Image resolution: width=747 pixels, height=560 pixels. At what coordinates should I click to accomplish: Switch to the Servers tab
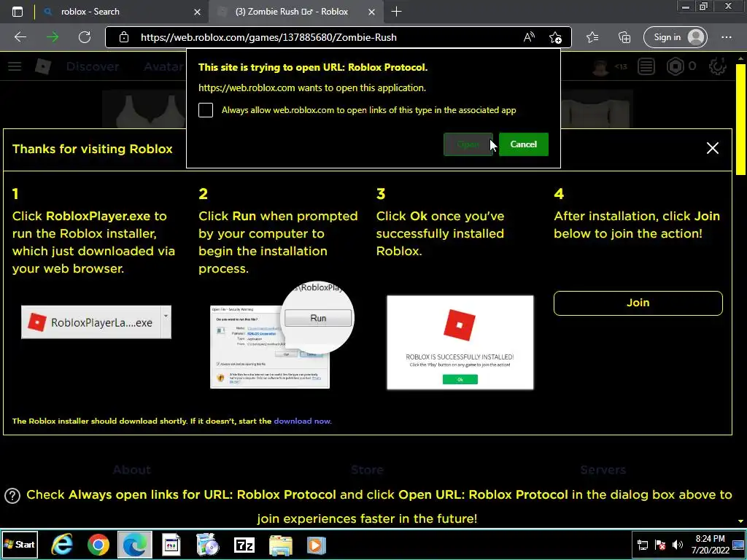tap(603, 470)
